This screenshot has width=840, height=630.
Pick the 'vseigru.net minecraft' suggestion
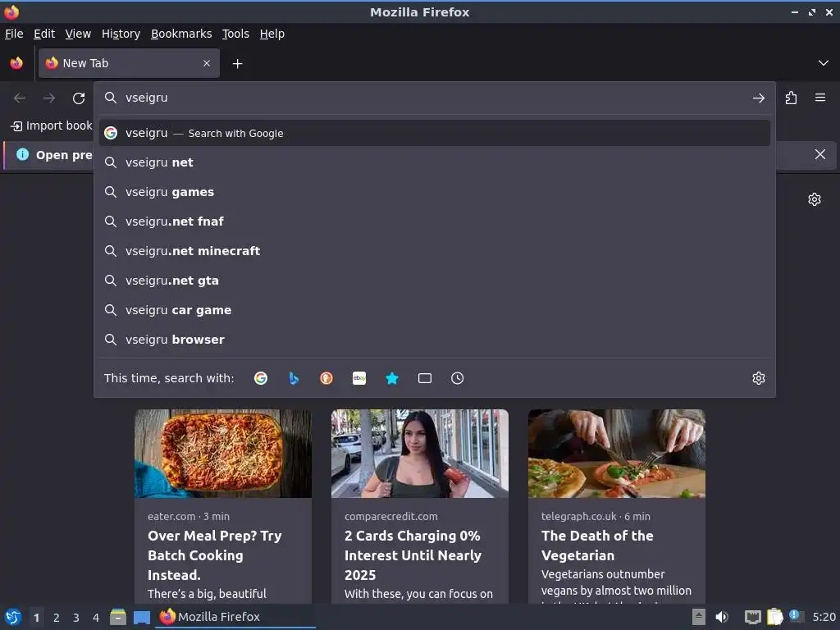435,251
